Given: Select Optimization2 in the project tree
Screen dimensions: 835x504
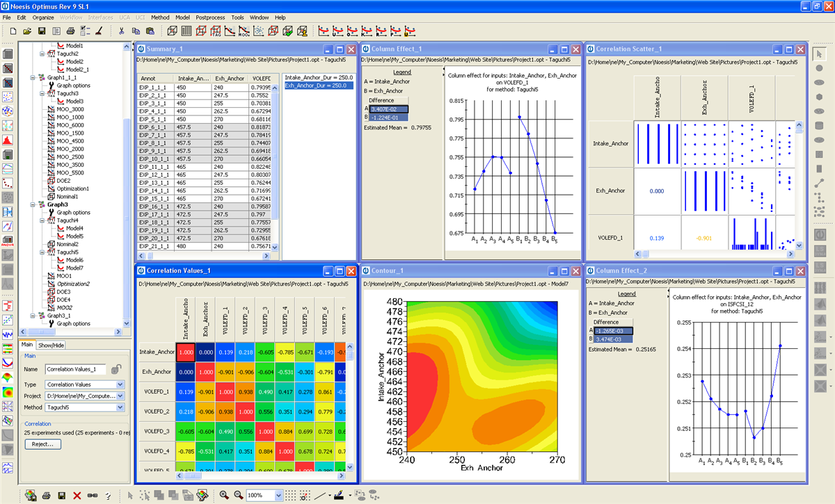Looking at the screenshot, I should [73, 284].
